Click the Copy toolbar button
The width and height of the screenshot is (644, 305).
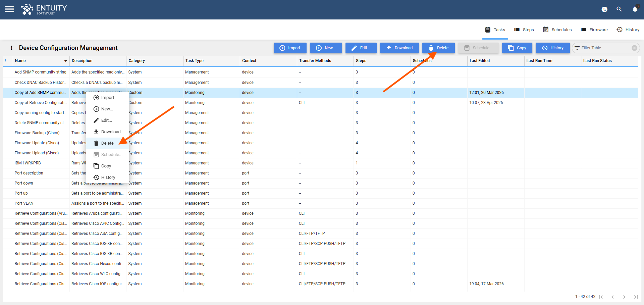(x=517, y=48)
